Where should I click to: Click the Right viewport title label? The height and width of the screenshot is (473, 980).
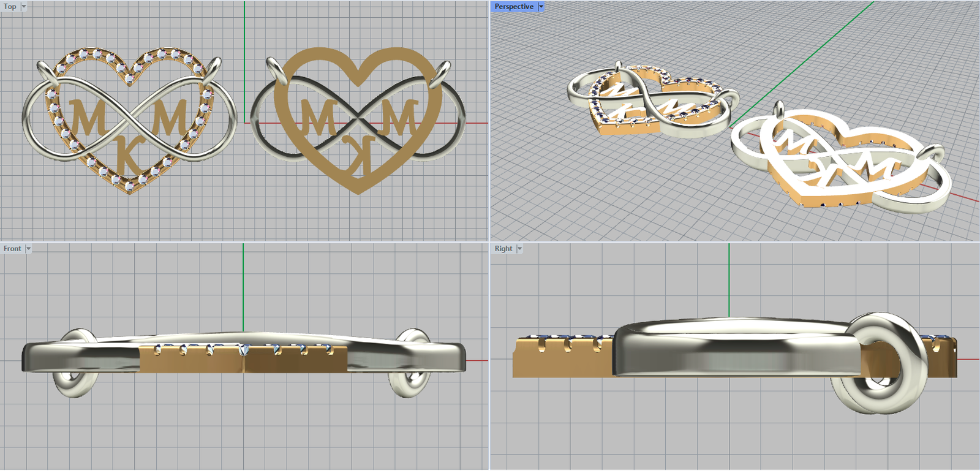coord(503,249)
